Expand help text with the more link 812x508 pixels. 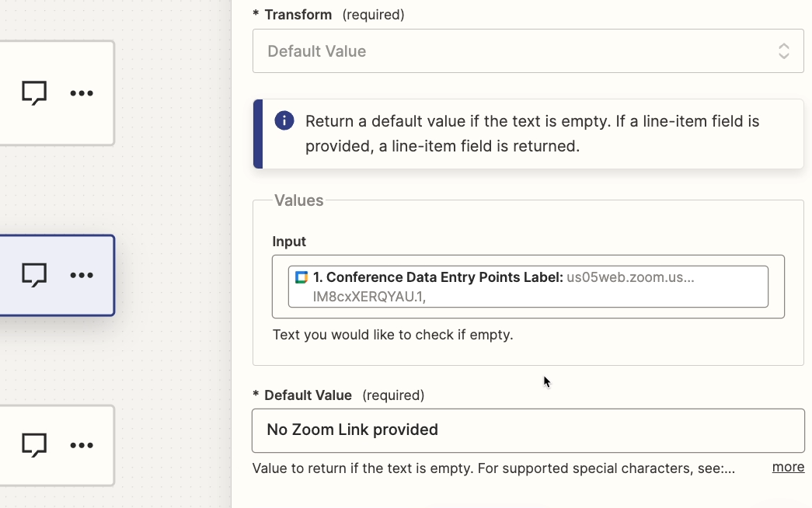click(788, 467)
